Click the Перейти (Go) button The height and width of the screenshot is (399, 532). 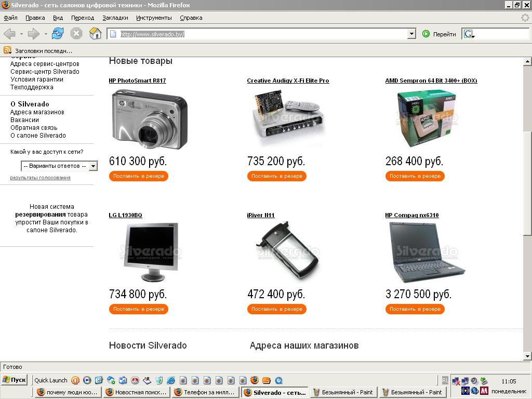(439, 34)
